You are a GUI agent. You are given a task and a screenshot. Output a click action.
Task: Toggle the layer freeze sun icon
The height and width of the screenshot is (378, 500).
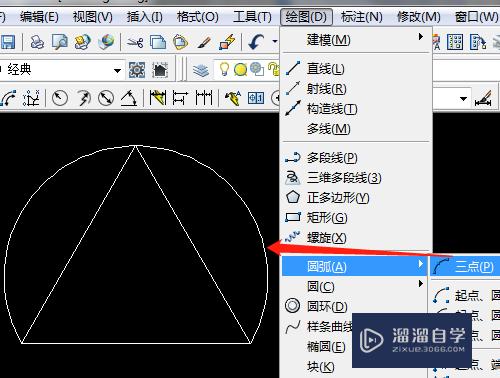240,69
